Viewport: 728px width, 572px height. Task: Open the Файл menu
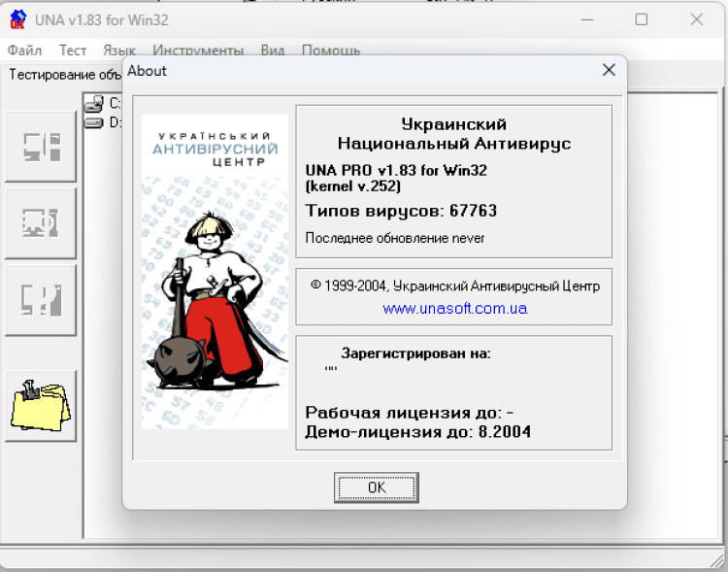[24, 50]
